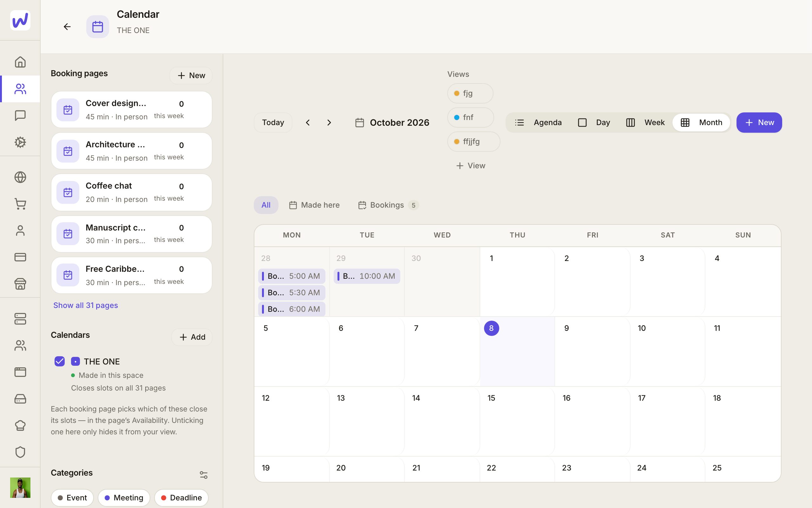Click the back arrow next to Calendar
The width and height of the screenshot is (812, 508).
67,27
